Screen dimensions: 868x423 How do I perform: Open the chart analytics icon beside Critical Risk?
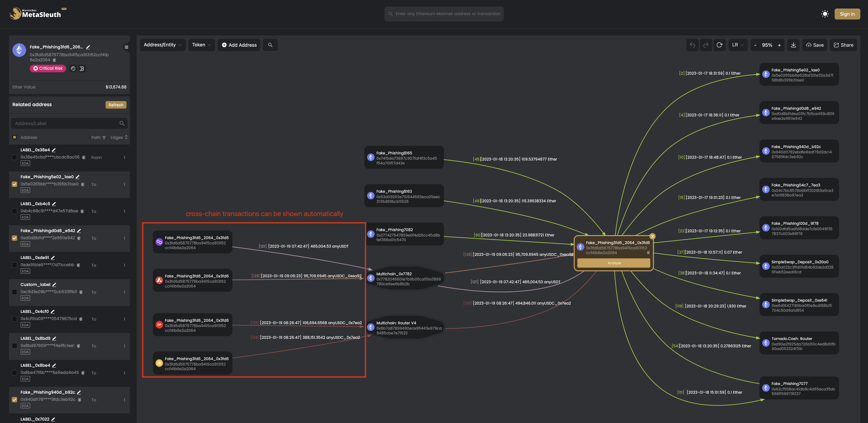pos(73,69)
